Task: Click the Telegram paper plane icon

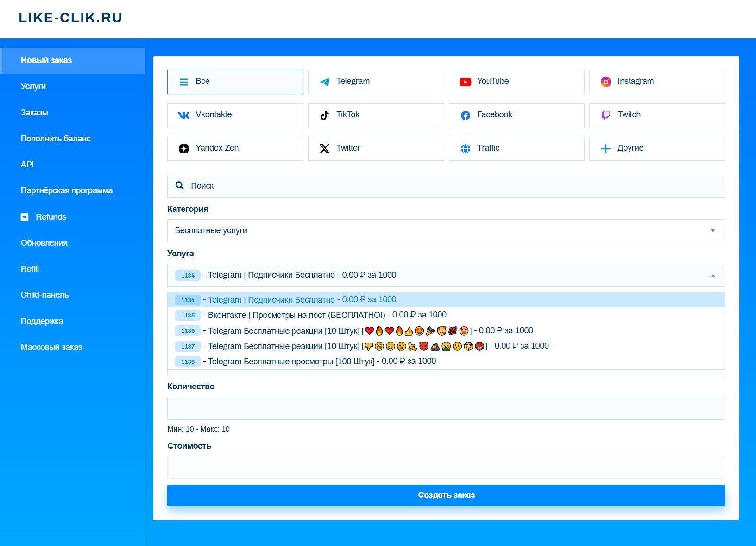Action: coord(325,82)
